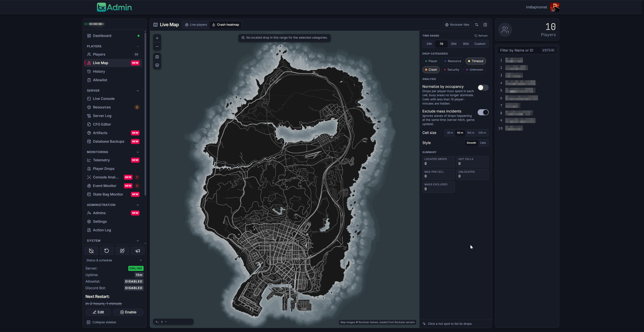644x332 pixels.
Task: Click the Refresh button
Action: pos(481,36)
